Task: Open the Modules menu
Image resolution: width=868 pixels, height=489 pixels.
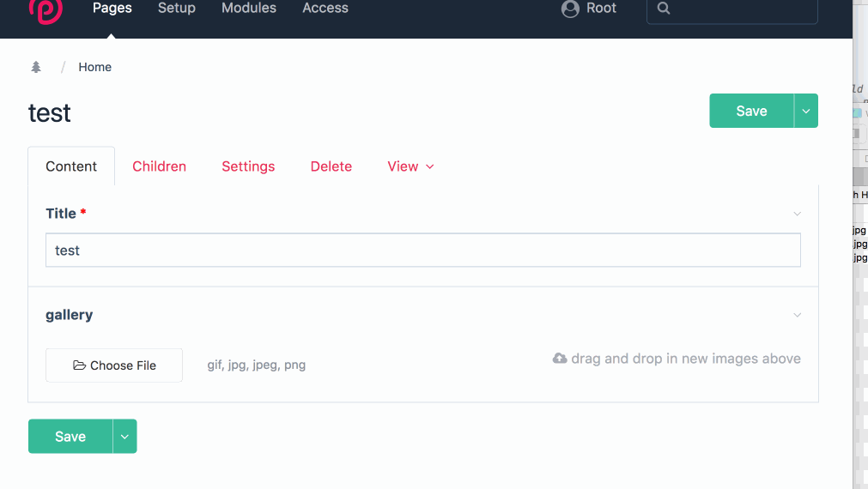Action: (x=249, y=9)
